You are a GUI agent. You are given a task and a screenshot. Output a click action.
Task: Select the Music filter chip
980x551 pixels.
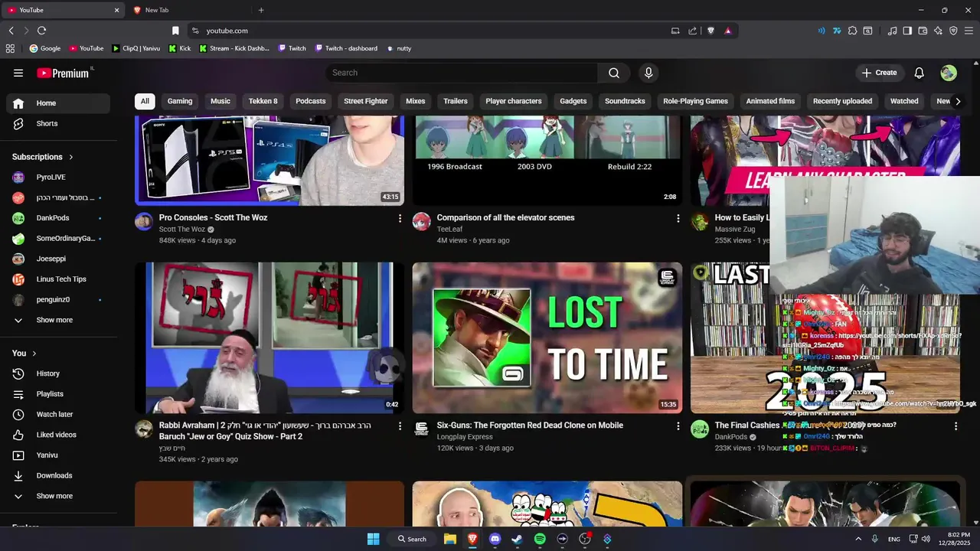point(220,101)
